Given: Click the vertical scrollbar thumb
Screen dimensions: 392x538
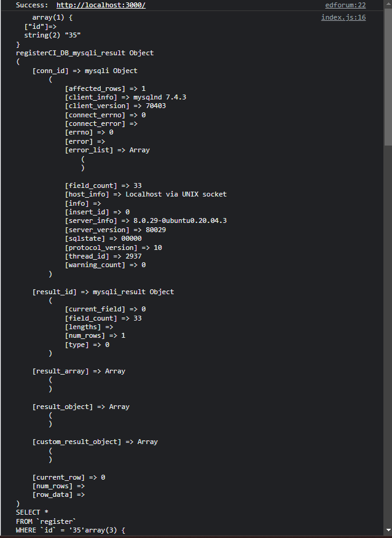Looking at the screenshot, I should coord(388,77).
